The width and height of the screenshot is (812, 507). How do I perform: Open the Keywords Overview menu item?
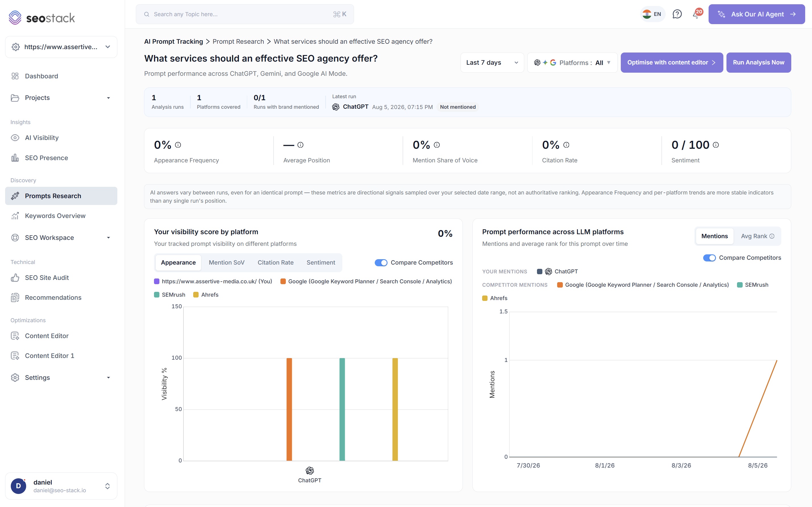61,216
